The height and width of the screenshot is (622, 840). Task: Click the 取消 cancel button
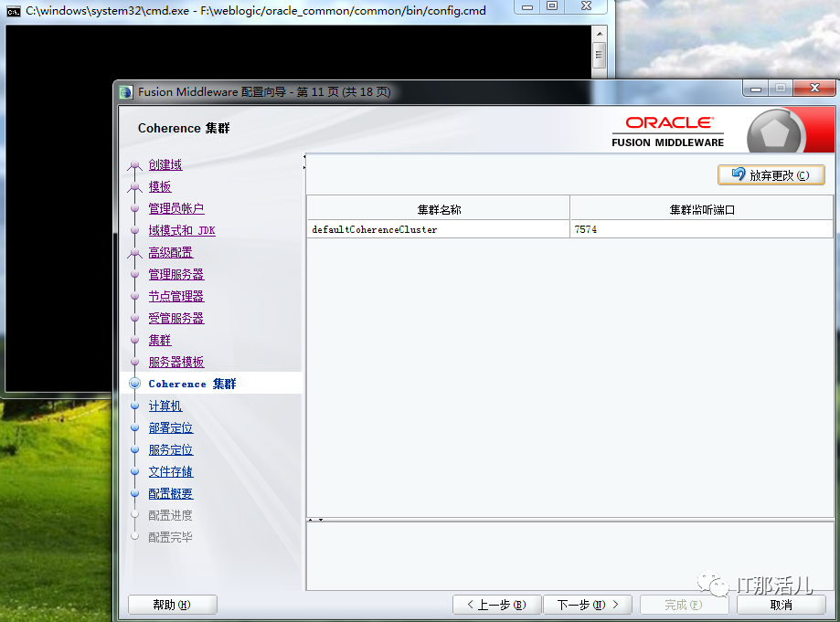[x=782, y=605]
